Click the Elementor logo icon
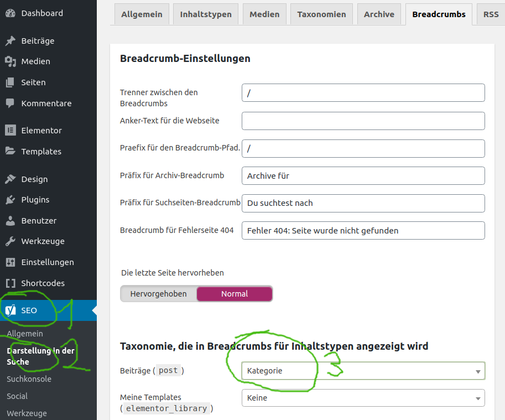This screenshot has width=505, height=420. click(x=10, y=131)
